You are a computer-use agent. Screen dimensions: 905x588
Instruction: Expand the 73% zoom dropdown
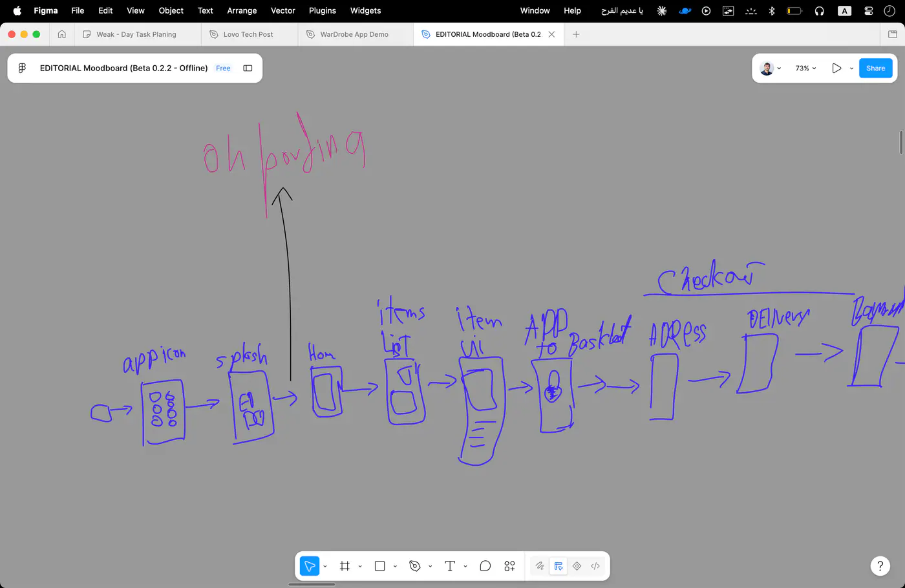pyautogui.click(x=805, y=68)
